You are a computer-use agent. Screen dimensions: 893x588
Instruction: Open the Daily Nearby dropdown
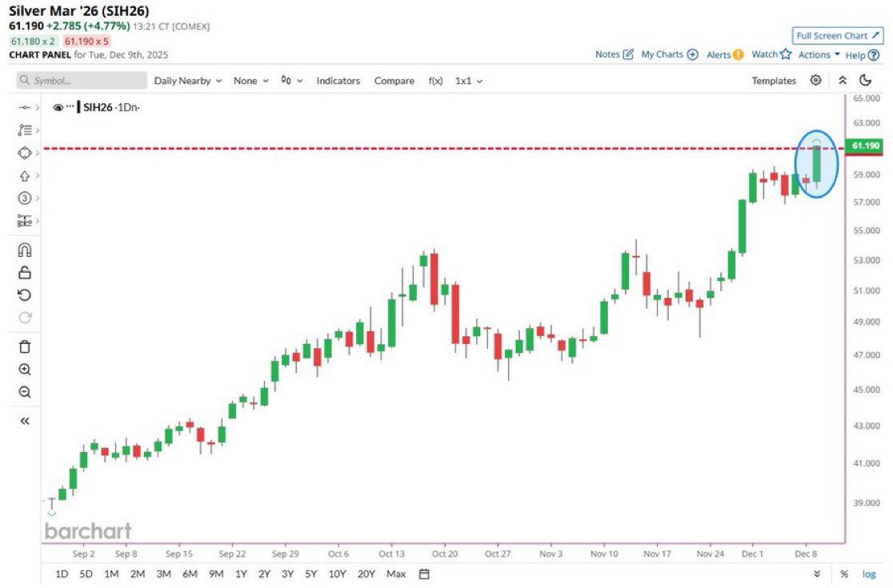(187, 81)
